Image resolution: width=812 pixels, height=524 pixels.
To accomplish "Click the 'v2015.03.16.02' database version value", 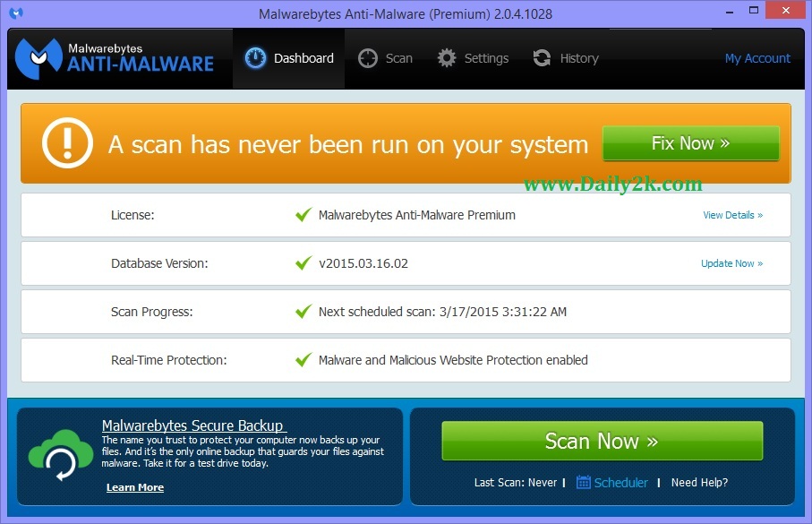I will tap(363, 263).
